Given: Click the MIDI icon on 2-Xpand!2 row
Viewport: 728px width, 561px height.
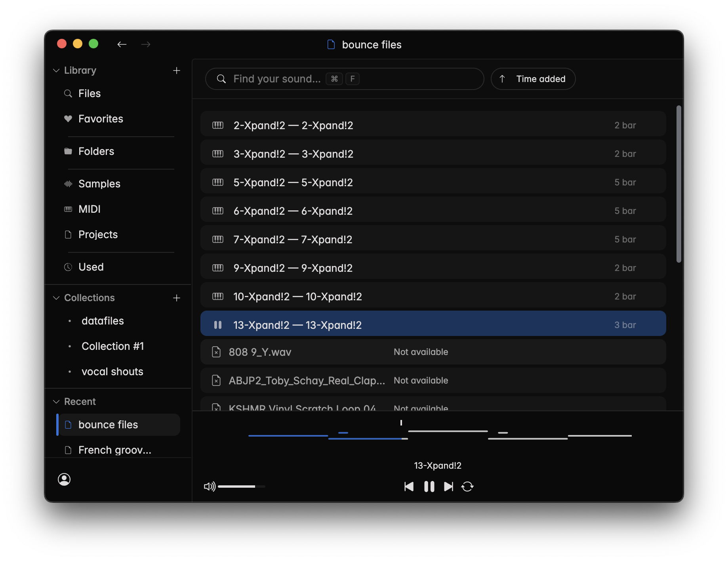Looking at the screenshot, I should point(218,125).
